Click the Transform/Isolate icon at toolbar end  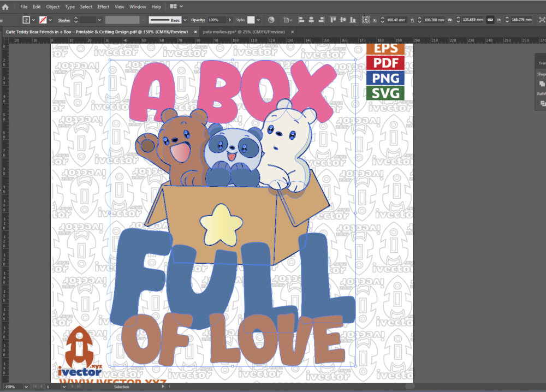[x=542, y=20]
